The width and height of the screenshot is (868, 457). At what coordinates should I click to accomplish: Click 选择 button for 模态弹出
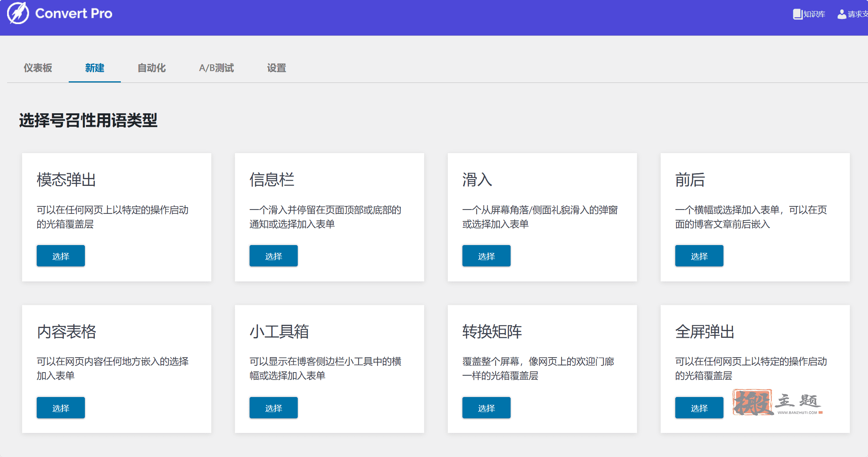(x=61, y=256)
